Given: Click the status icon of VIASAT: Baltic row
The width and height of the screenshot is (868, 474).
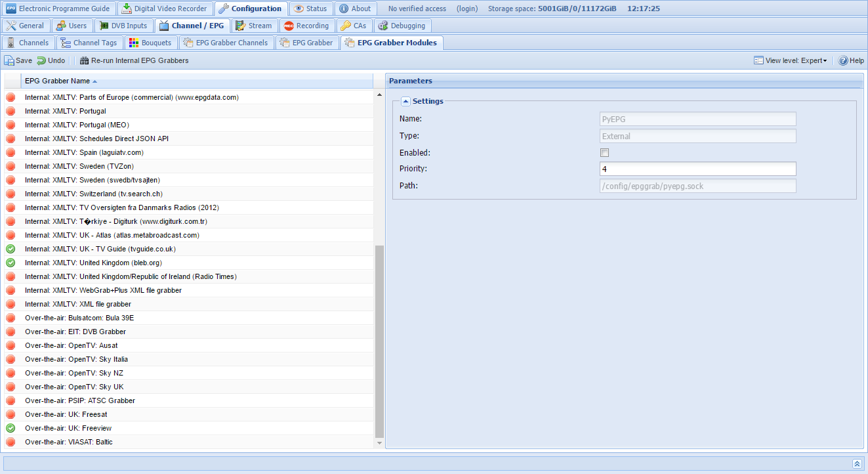Looking at the screenshot, I should 10,442.
